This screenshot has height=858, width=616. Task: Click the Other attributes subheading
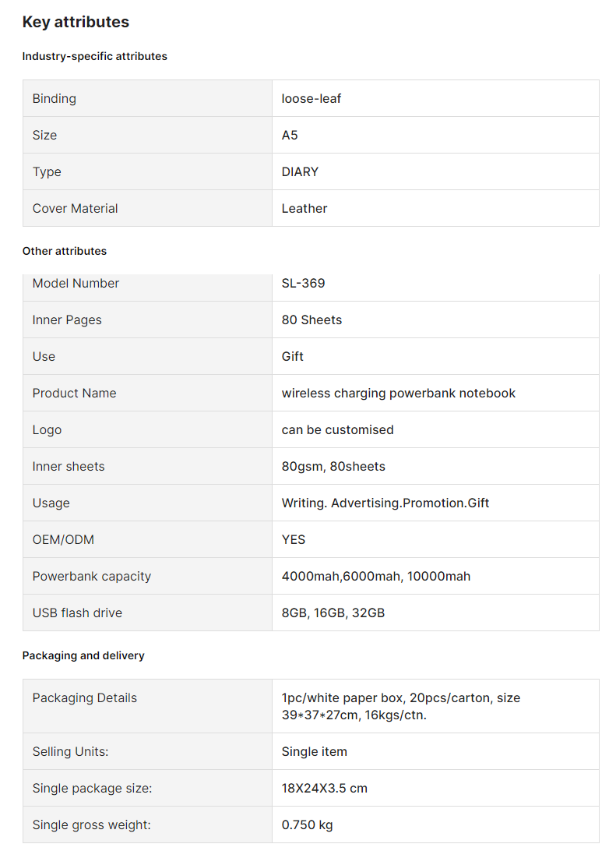click(65, 251)
